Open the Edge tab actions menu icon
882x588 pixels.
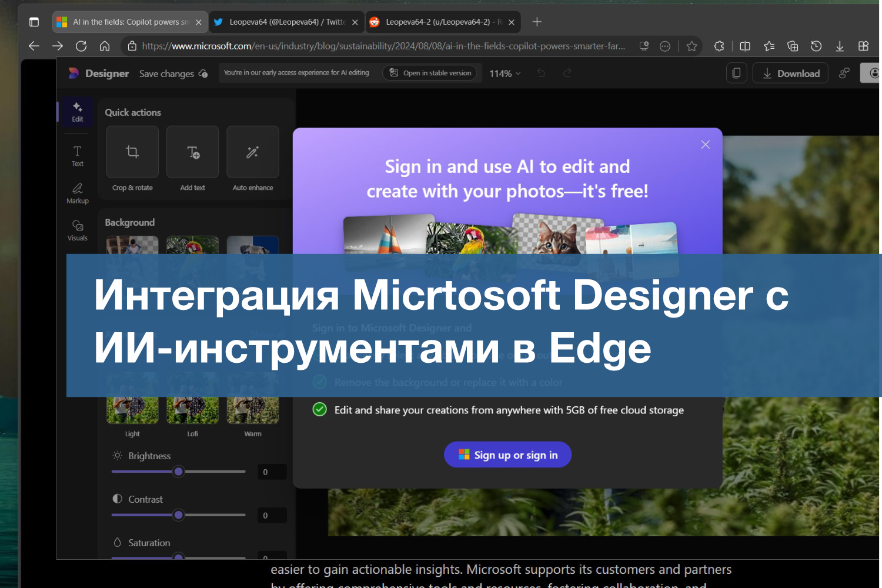coord(34,22)
